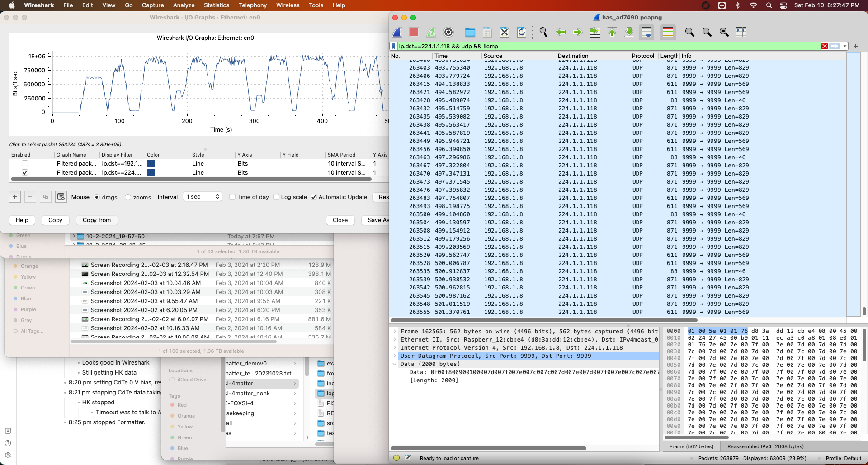Edit capture file properties pencil icon
The height and width of the screenshot is (465, 868).
408,458
